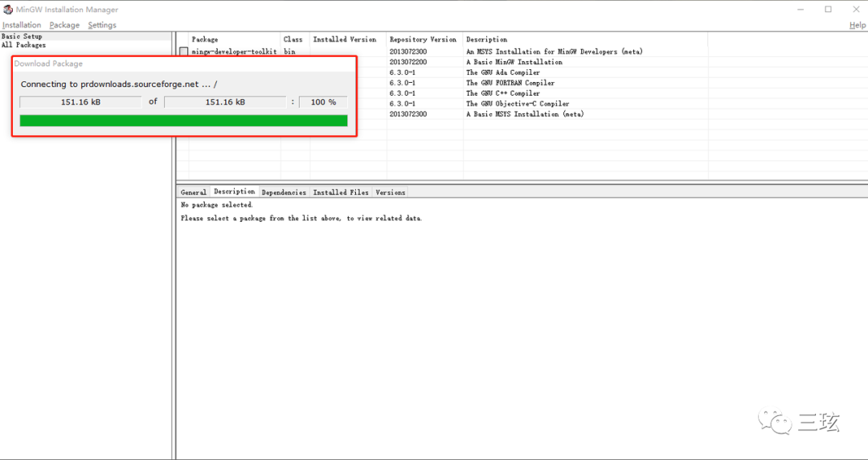
Task: Click the Installed Version column header
Action: coord(345,39)
